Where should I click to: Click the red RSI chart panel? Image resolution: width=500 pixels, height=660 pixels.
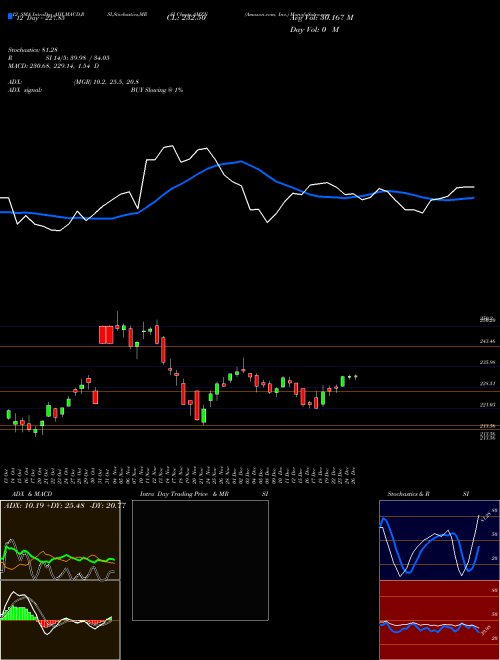439,620
